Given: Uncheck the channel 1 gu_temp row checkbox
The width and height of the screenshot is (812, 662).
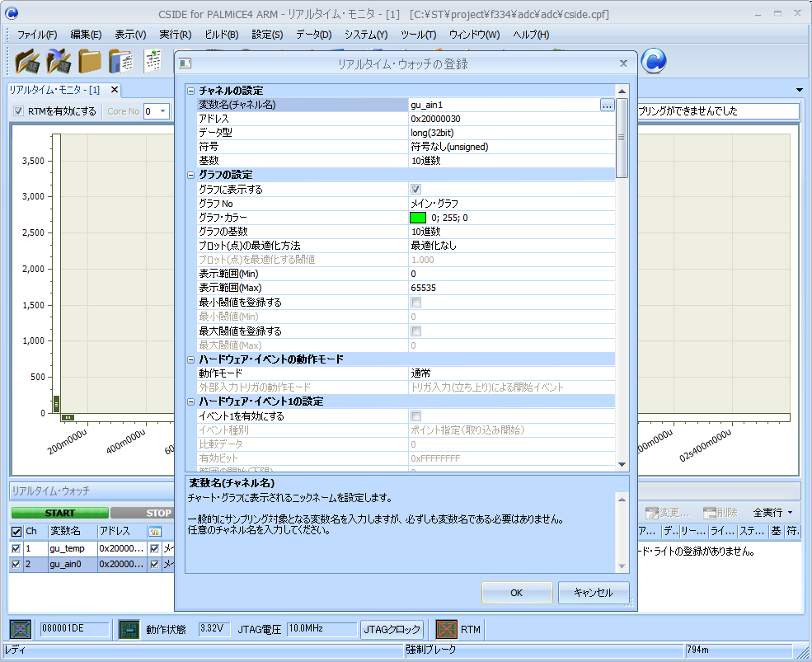Looking at the screenshot, I should pos(16,548).
